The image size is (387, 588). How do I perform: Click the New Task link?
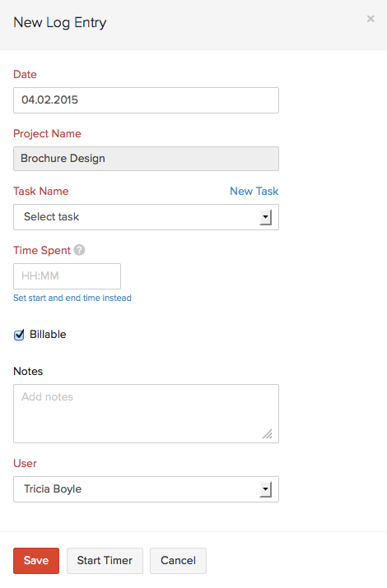pyautogui.click(x=254, y=192)
